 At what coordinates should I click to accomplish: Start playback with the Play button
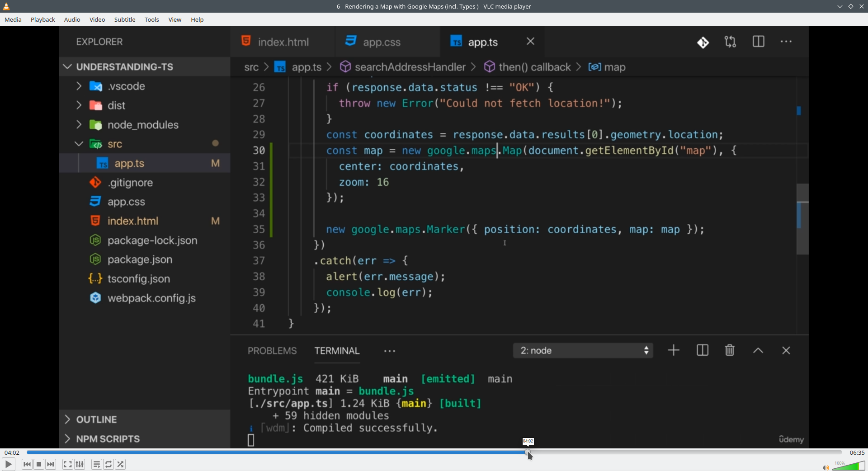8,464
